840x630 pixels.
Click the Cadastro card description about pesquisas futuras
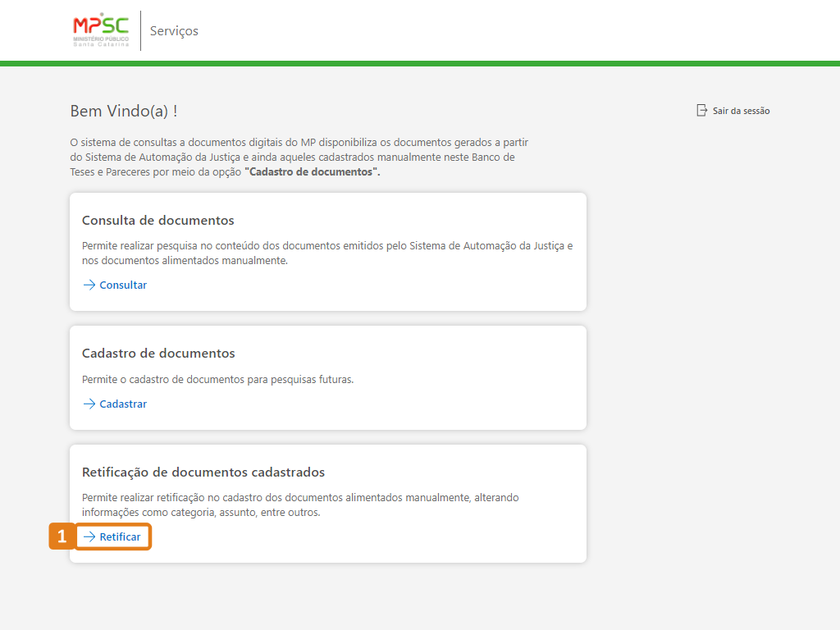pos(217,380)
